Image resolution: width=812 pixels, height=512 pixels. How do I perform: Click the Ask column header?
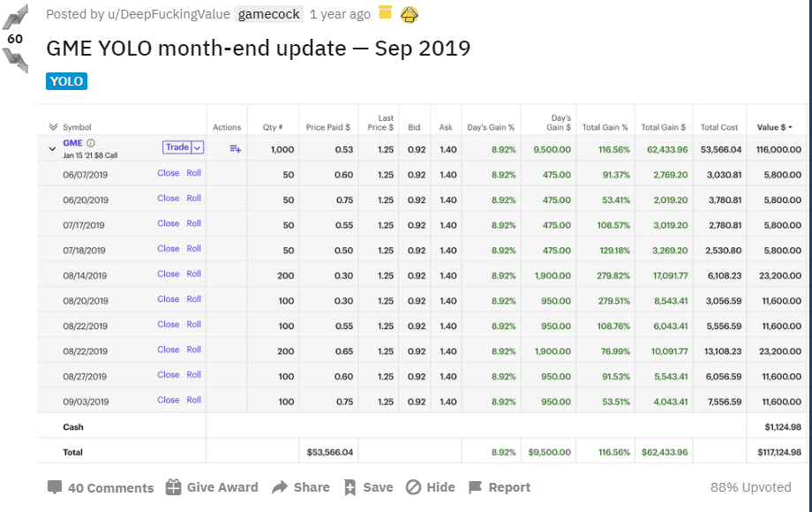pos(446,127)
